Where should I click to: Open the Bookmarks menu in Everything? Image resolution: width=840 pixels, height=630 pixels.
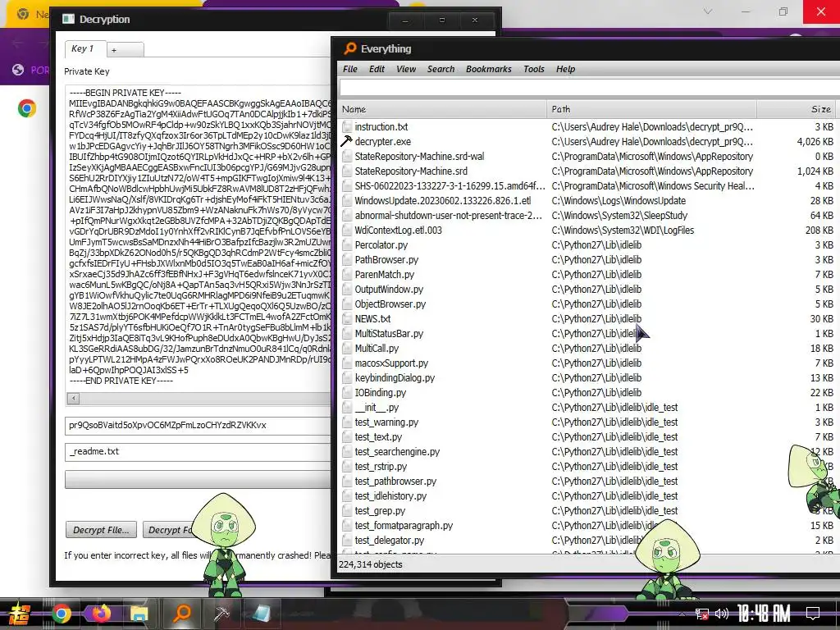click(489, 69)
